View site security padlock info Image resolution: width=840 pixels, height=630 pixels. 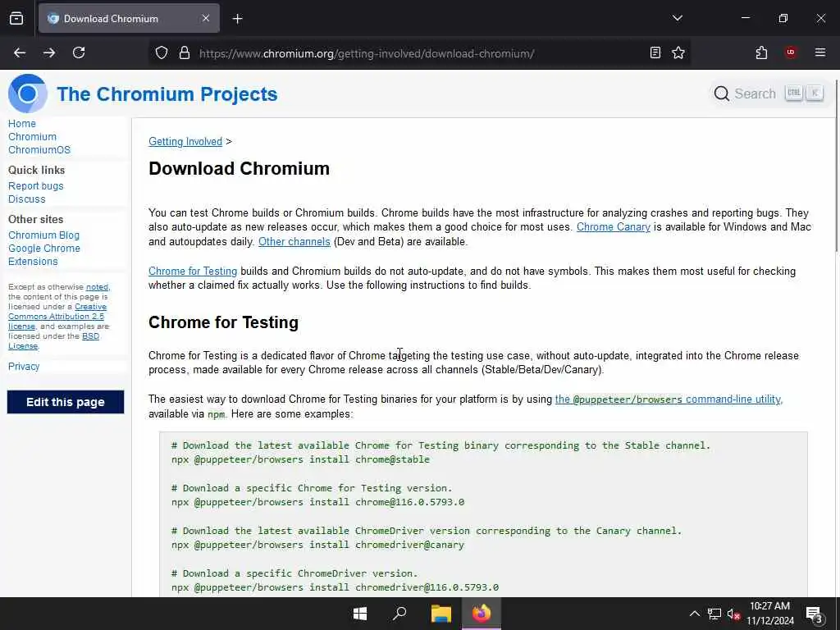click(185, 53)
